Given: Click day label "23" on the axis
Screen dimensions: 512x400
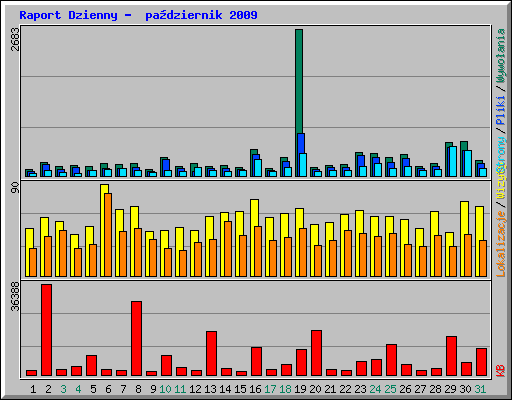Looking at the screenshot, I should point(360,389).
